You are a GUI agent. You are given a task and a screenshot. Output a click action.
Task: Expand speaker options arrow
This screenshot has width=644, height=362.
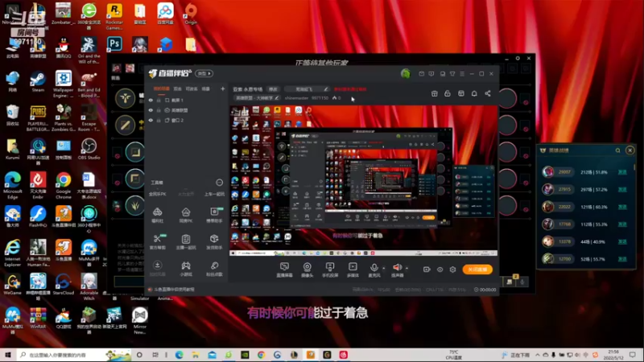pos(407,268)
